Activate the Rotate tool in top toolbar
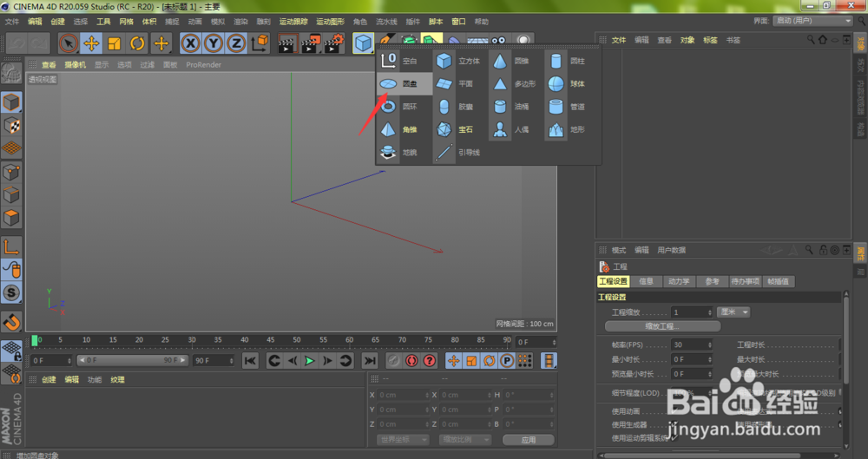This screenshot has height=459, width=868. [x=137, y=43]
